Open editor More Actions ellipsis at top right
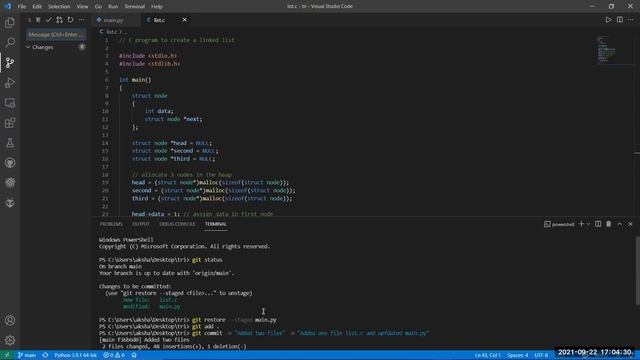This screenshot has width=640, height=360. pos(631,20)
